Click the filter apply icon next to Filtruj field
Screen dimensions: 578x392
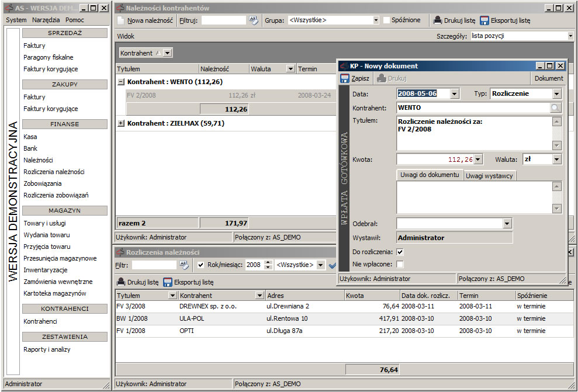(x=254, y=20)
